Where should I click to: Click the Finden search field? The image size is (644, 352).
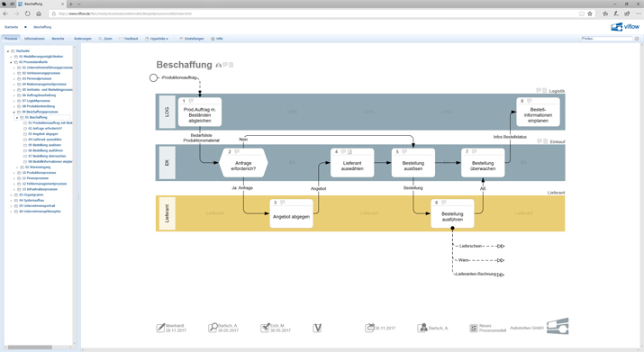tap(607, 39)
